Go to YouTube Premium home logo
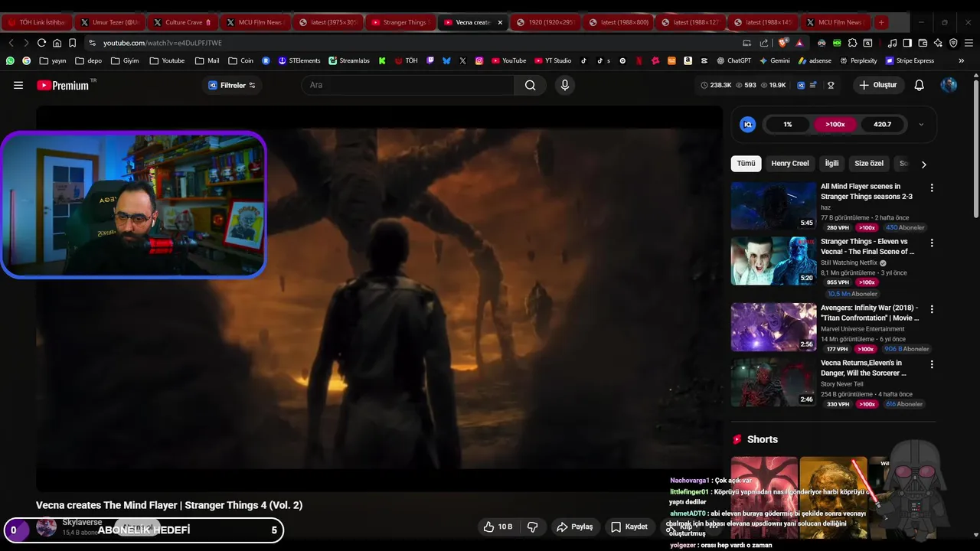Screen dimensions: 980x551 [x=63, y=85]
